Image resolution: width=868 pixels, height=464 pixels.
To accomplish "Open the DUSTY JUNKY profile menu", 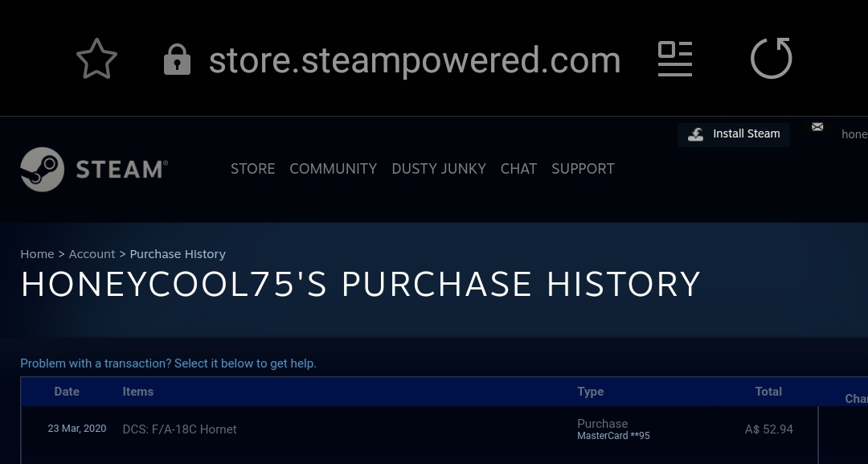I will [439, 169].
